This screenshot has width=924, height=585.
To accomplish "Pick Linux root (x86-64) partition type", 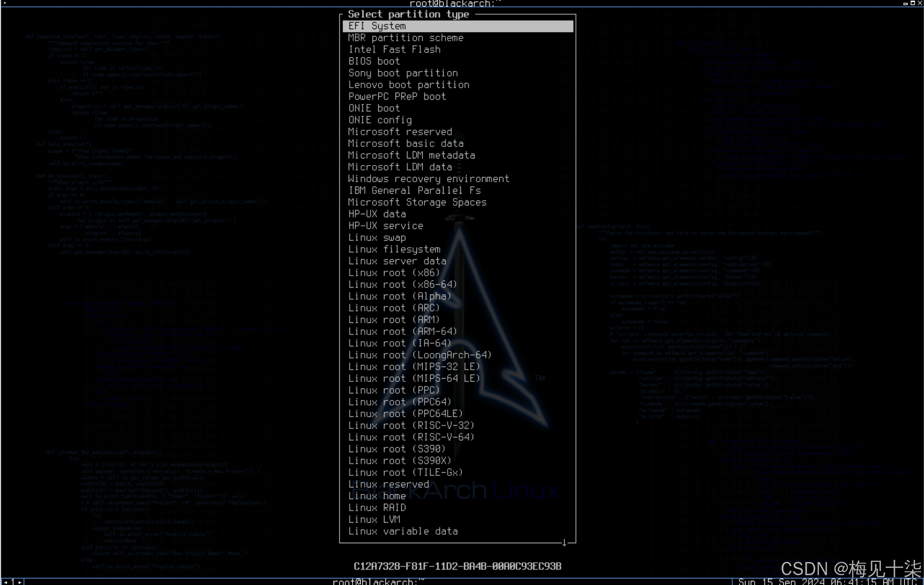I will [402, 284].
